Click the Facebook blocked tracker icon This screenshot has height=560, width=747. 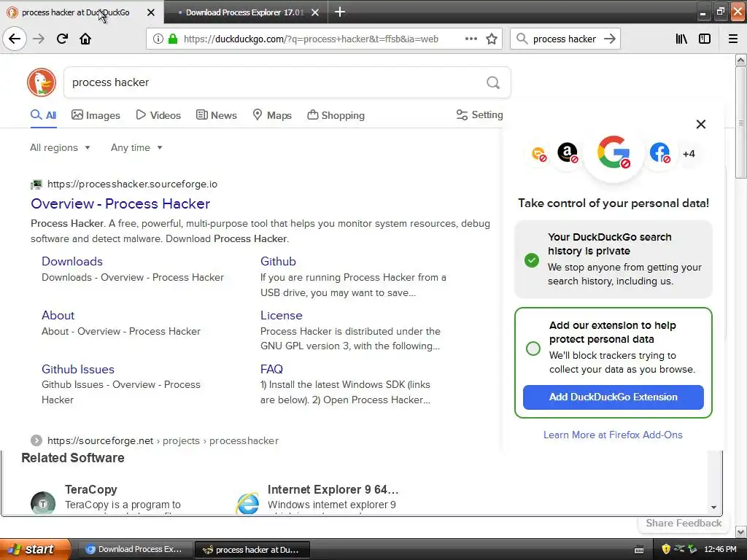pos(659,153)
